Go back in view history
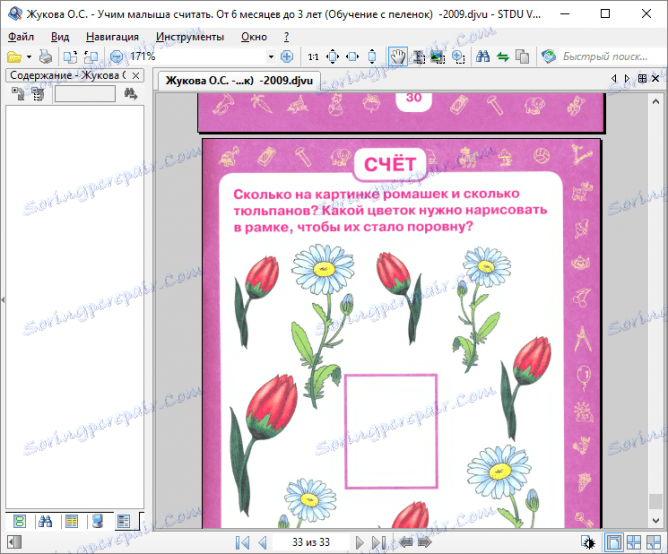This screenshot has height=554, width=668. click(x=406, y=542)
